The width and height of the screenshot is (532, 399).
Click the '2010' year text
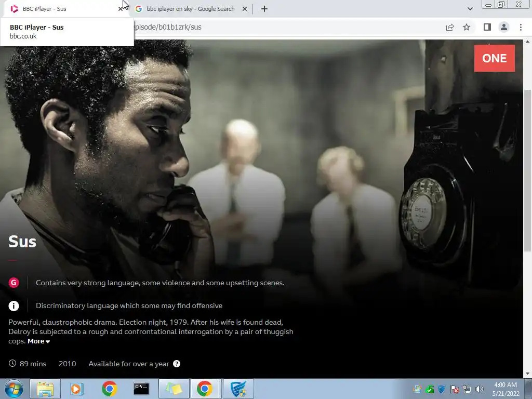67,364
